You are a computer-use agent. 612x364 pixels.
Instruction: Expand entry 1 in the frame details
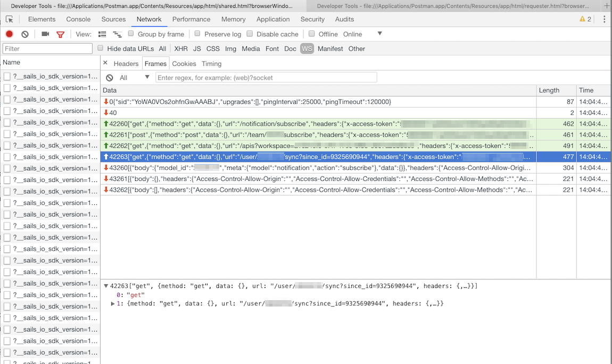113,304
